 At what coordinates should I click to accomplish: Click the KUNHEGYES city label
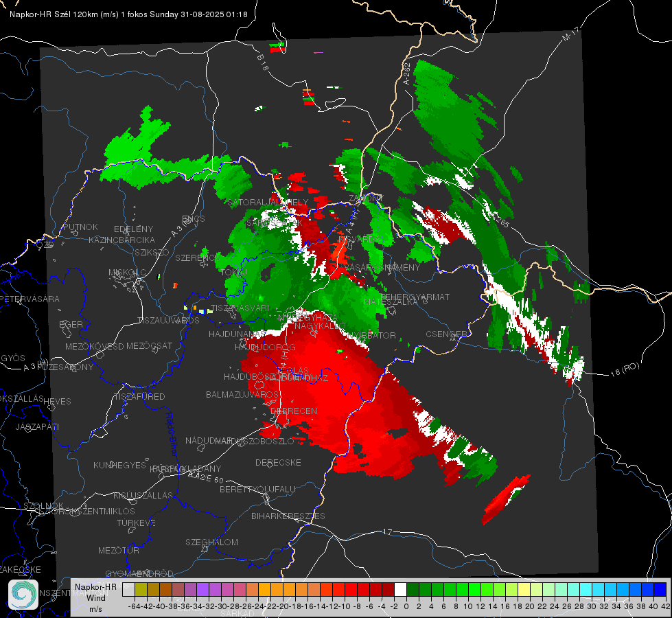click(119, 466)
